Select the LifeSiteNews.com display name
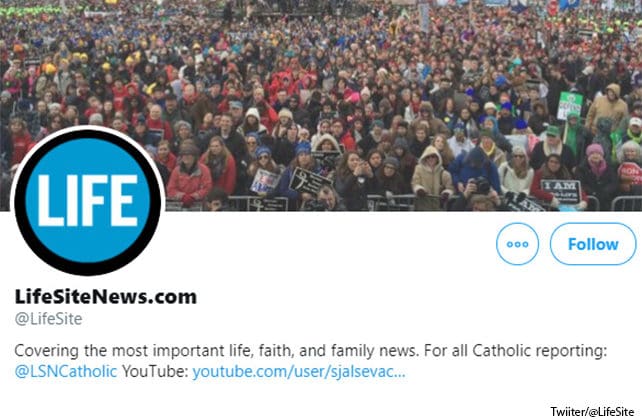The width and height of the screenshot is (642, 420). tap(106, 297)
